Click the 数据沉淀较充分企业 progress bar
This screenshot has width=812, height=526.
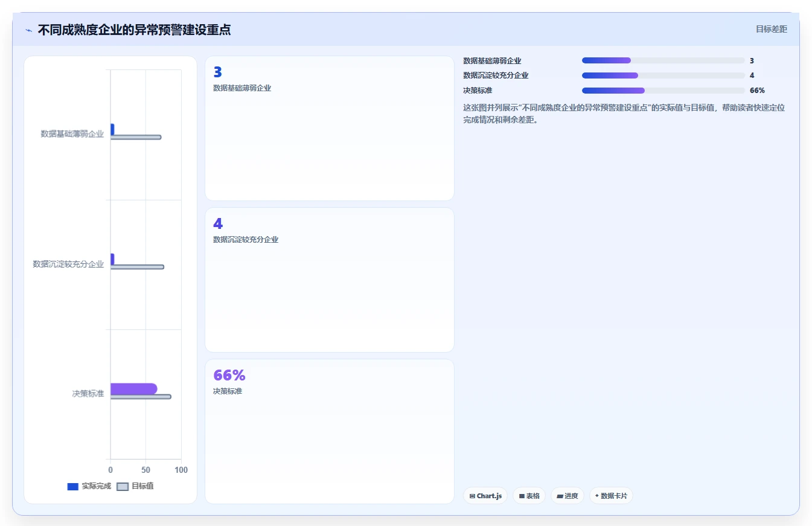[x=663, y=75]
